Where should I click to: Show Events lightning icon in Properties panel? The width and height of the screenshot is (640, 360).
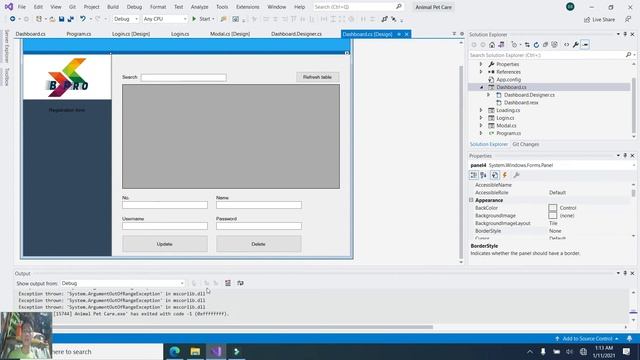point(505,175)
